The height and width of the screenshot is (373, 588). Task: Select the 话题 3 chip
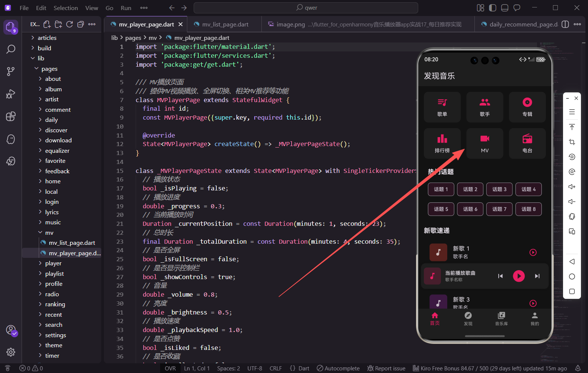pos(499,189)
